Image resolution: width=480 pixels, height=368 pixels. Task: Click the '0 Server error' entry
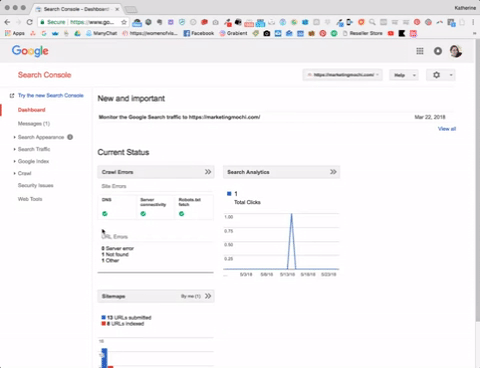[118, 248]
